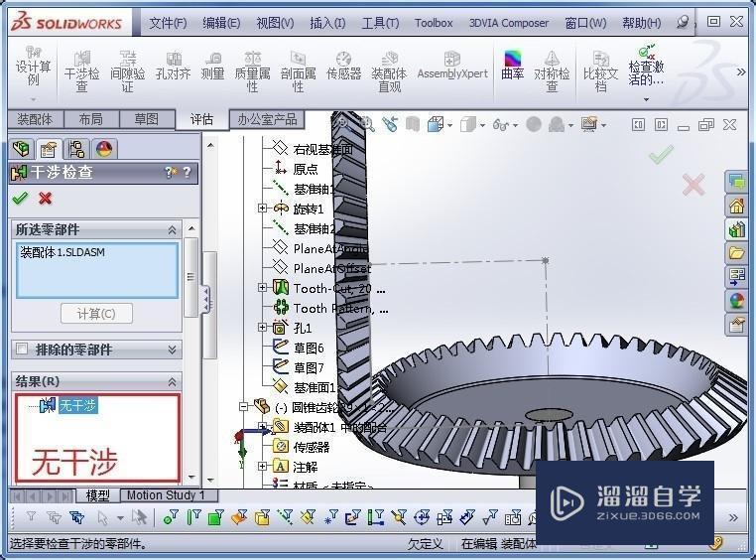Collapse the 结果(R) section

pyautogui.click(x=172, y=382)
